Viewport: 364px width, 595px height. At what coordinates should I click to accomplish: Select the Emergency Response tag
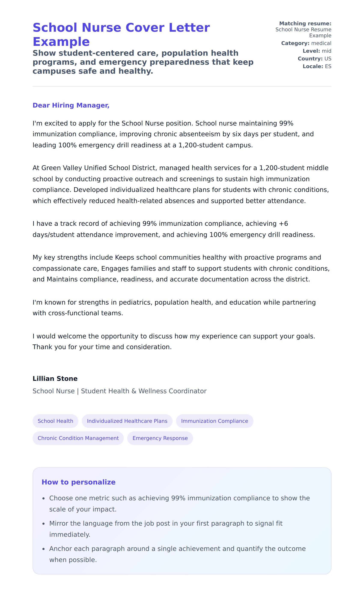[160, 438]
